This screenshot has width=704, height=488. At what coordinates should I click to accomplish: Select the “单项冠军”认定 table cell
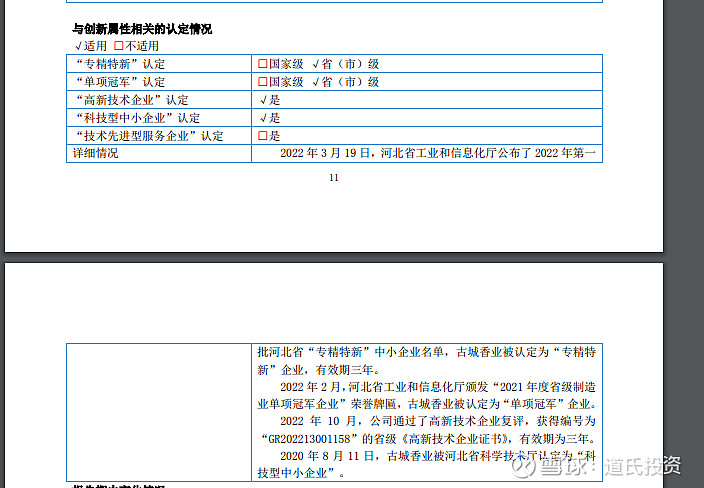pos(159,82)
